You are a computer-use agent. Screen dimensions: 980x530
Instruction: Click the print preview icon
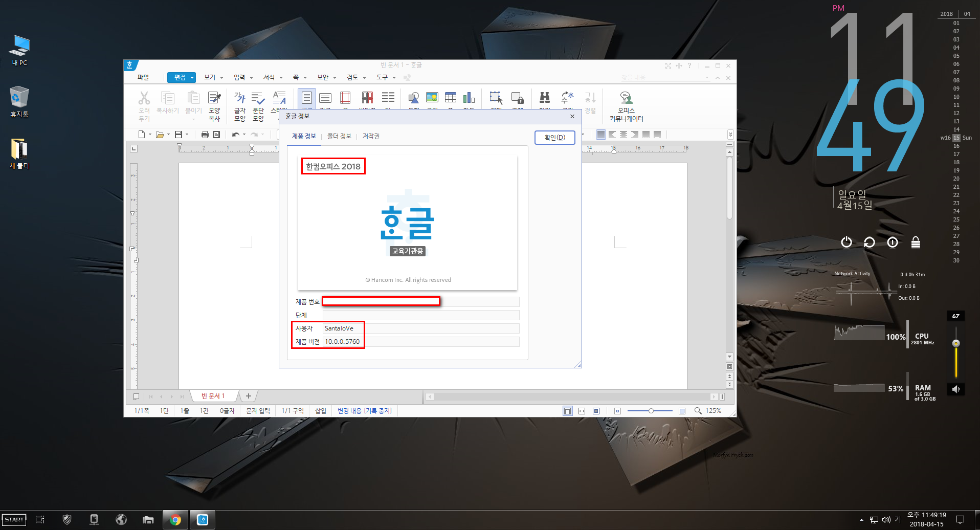(216, 135)
